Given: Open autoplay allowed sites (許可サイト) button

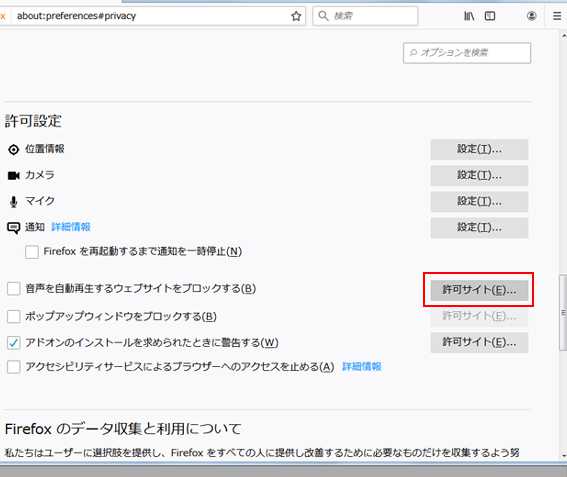Looking at the screenshot, I should pos(479,290).
